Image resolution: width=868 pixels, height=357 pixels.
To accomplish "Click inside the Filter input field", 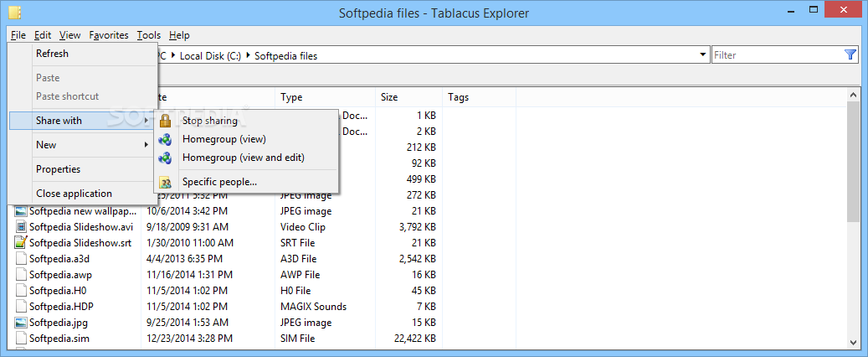I will pyautogui.click(x=777, y=54).
